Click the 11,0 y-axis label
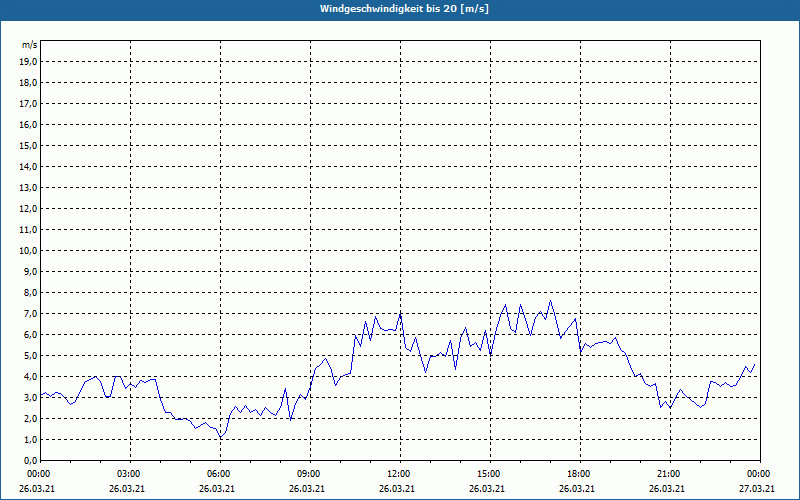The height and width of the screenshot is (500, 800). pyautogui.click(x=29, y=230)
